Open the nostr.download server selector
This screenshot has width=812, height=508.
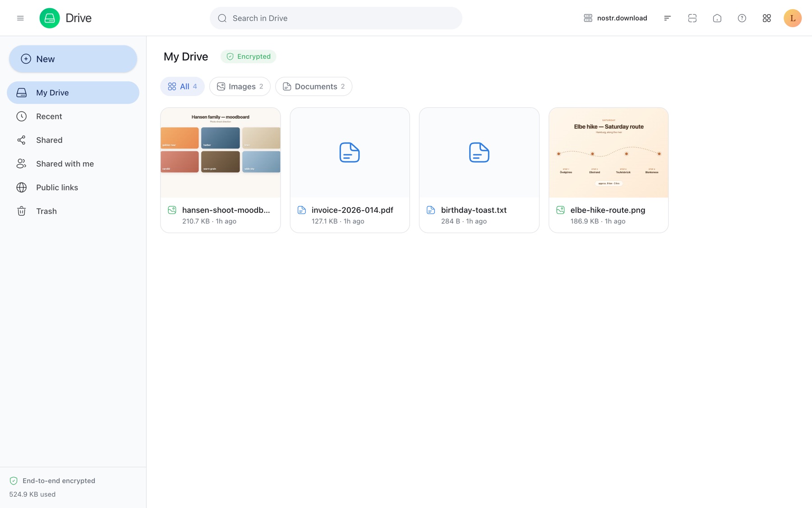615,18
